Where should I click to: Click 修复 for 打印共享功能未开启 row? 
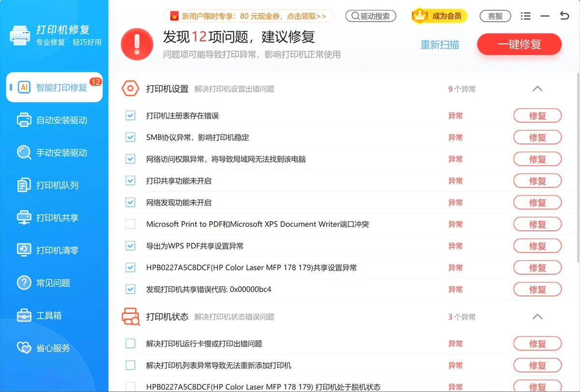[537, 181]
